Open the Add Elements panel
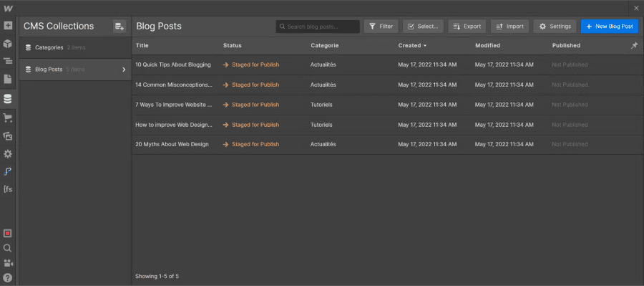Image resolution: width=644 pixels, height=286 pixels. 8,26
